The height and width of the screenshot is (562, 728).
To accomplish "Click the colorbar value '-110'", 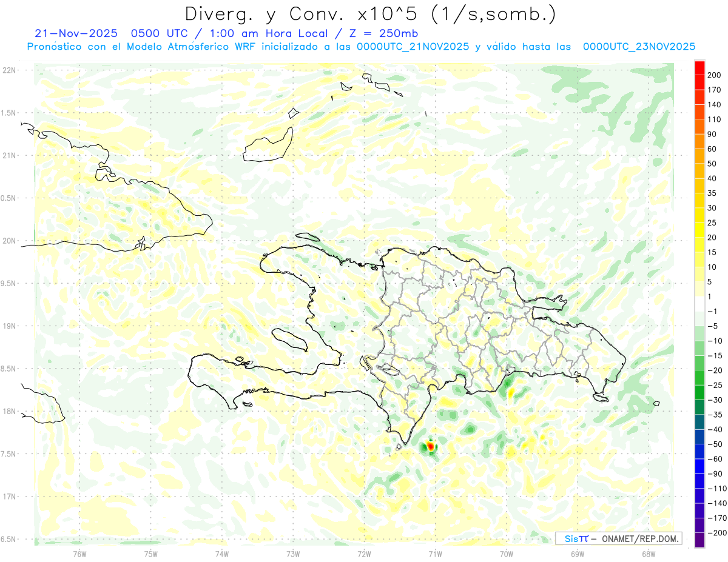I will point(716,489).
